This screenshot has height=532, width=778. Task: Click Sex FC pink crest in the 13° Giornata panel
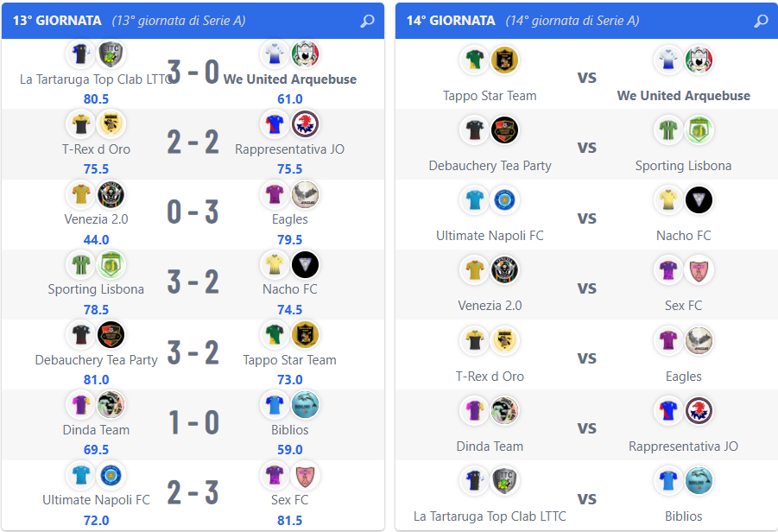[x=305, y=475]
